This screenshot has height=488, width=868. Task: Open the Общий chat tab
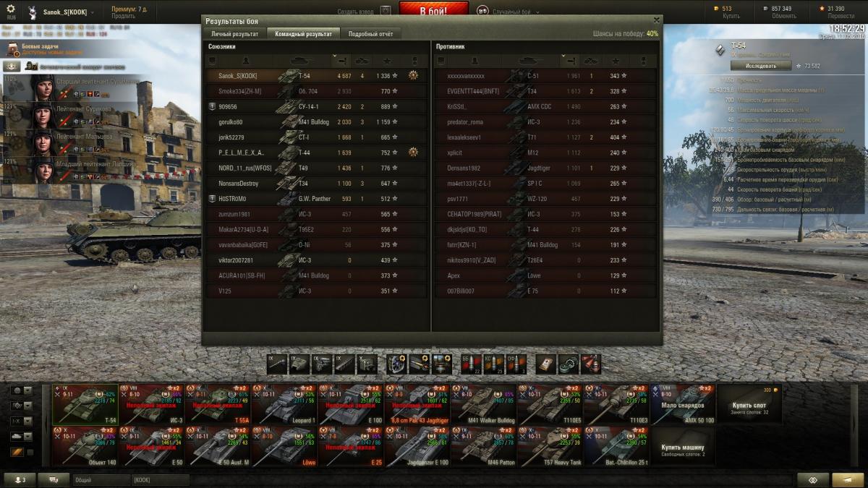tap(100, 480)
